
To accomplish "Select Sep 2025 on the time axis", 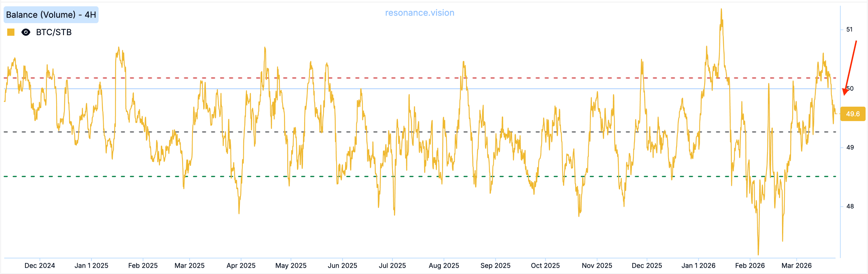I will pyautogui.click(x=495, y=266).
